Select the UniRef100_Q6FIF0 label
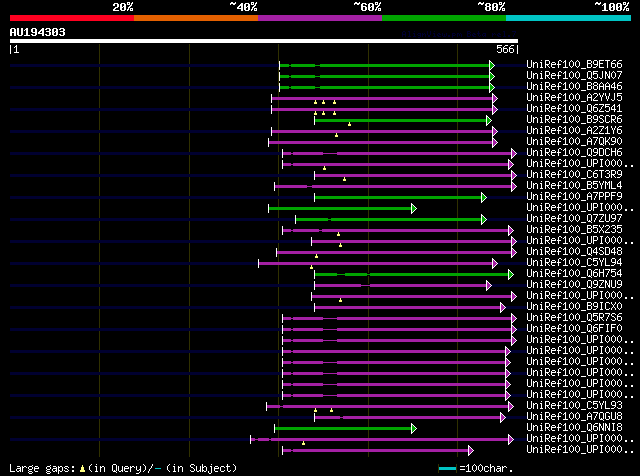 pos(574,329)
